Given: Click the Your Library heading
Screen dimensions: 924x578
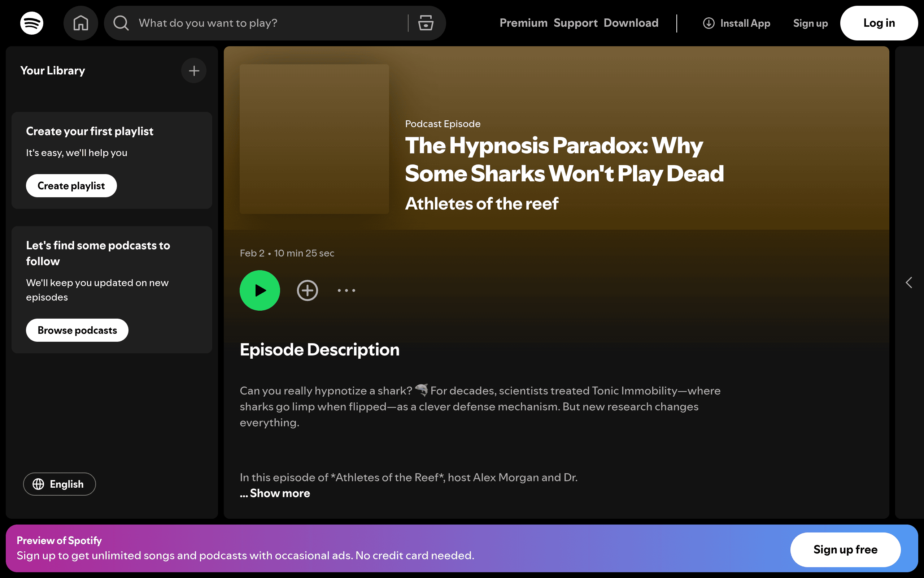Looking at the screenshot, I should pos(53,71).
